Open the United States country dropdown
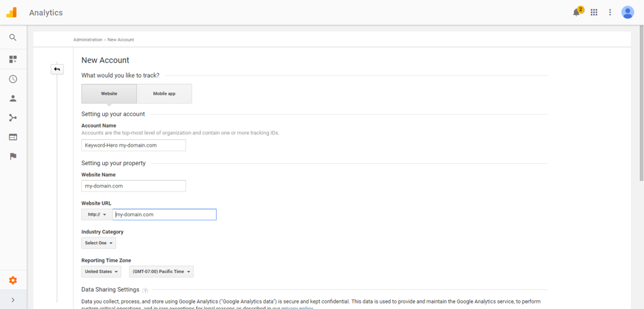Image resolution: width=644 pixels, height=309 pixels. (x=102, y=271)
